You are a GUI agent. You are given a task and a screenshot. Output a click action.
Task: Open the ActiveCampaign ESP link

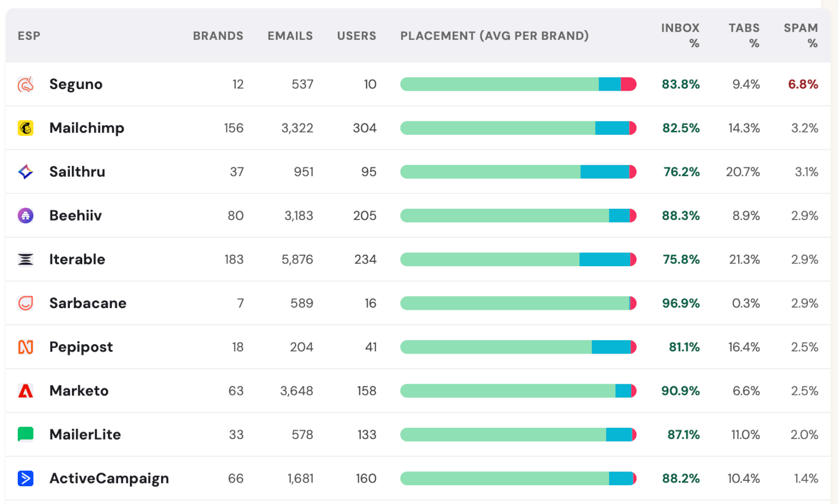pyautogui.click(x=109, y=478)
